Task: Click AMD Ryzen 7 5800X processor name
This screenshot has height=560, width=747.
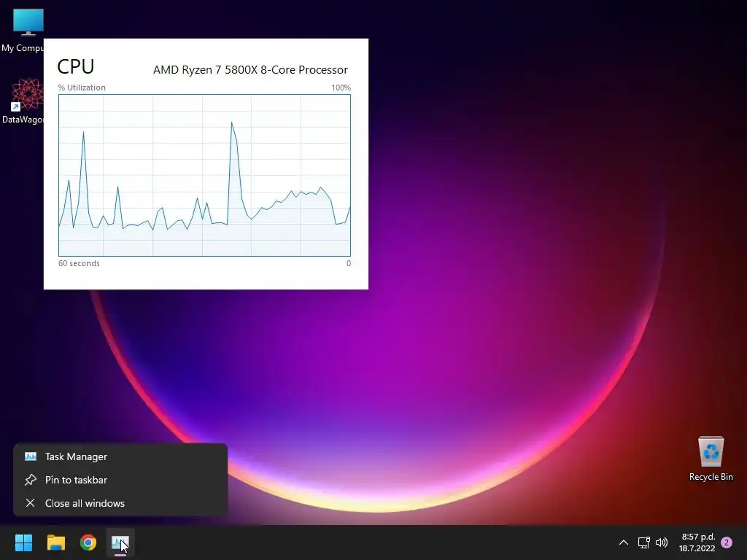Action: (x=251, y=69)
